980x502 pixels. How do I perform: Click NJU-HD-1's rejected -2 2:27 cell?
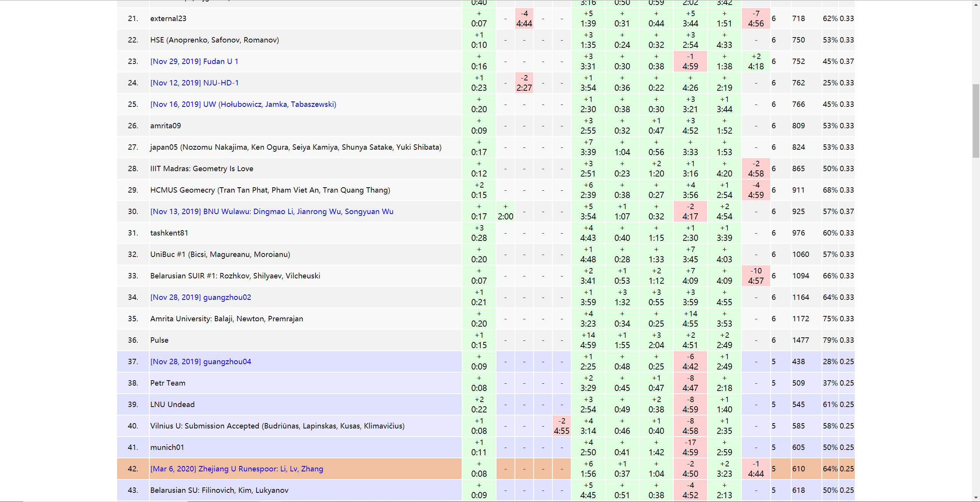tap(524, 83)
